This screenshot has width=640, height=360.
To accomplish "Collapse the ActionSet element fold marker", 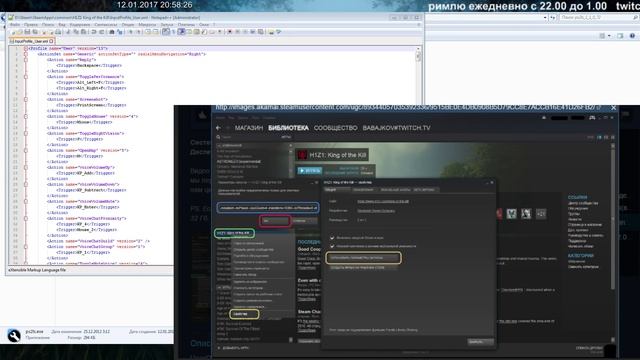I will pos(26,54).
